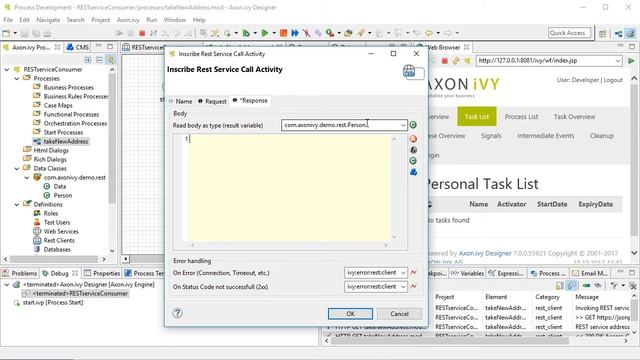The height and width of the screenshot is (360, 640).
Task: Click inside the yellow response code editor
Action: [x=289, y=188]
